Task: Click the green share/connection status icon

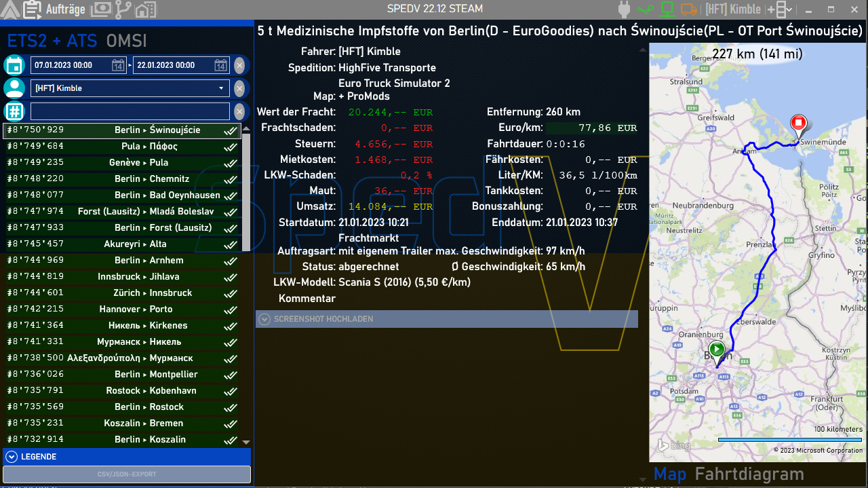Action: tap(646, 10)
